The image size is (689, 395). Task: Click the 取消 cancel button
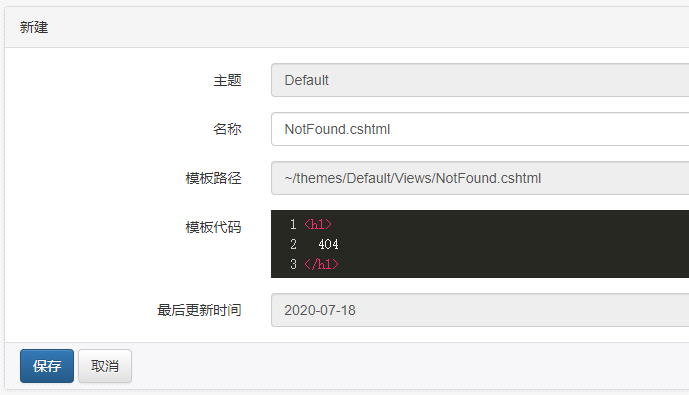point(105,366)
